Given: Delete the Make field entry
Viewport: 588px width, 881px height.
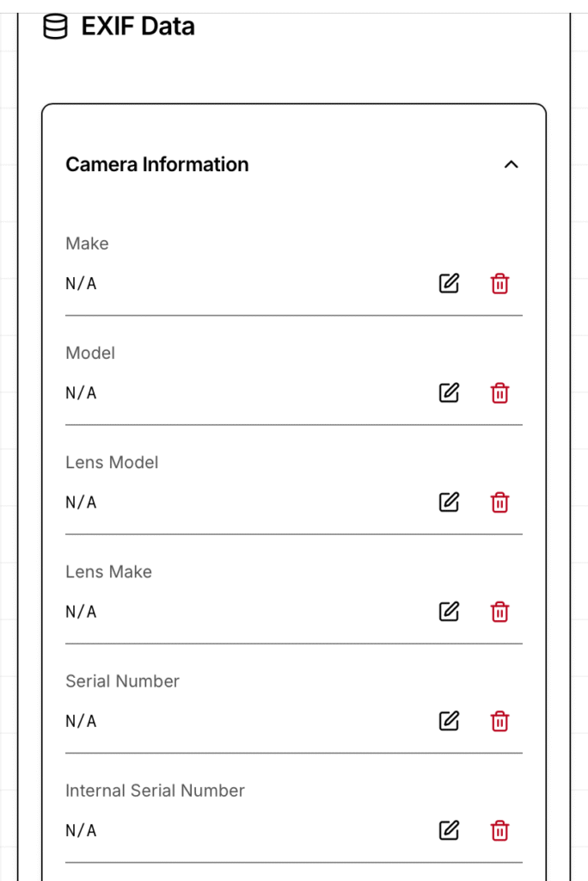Looking at the screenshot, I should click(x=499, y=283).
